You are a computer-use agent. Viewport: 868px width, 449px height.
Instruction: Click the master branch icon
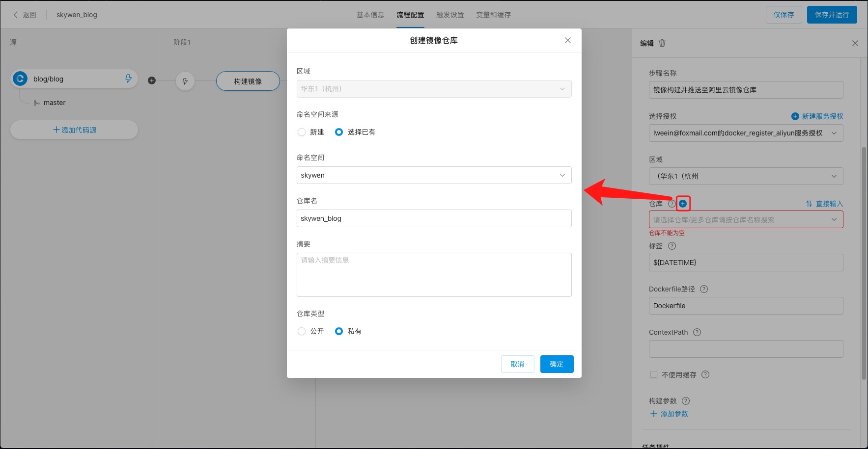[36, 103]
